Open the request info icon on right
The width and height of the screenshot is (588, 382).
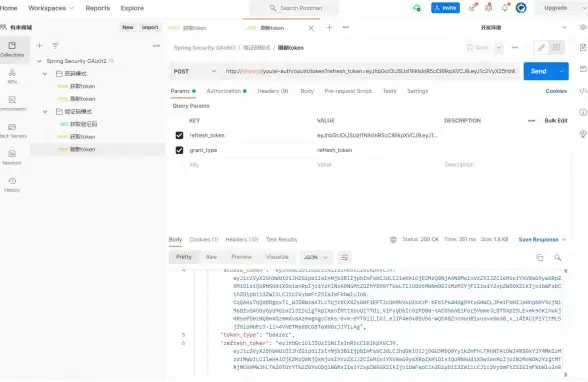[583, 112]
